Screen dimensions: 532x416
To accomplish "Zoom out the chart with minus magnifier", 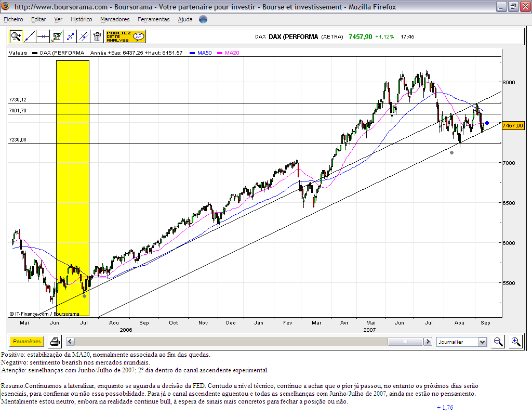I will [x=498, y=342].
